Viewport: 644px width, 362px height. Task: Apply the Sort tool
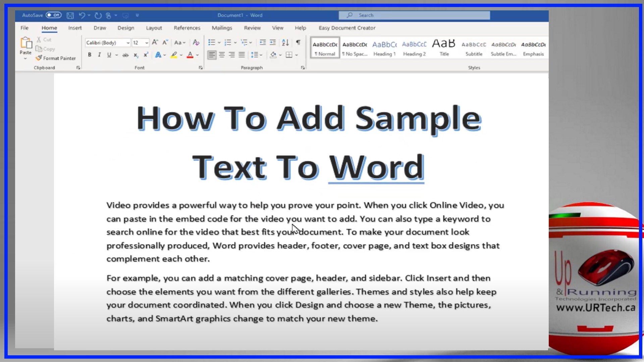coord(285,42)
